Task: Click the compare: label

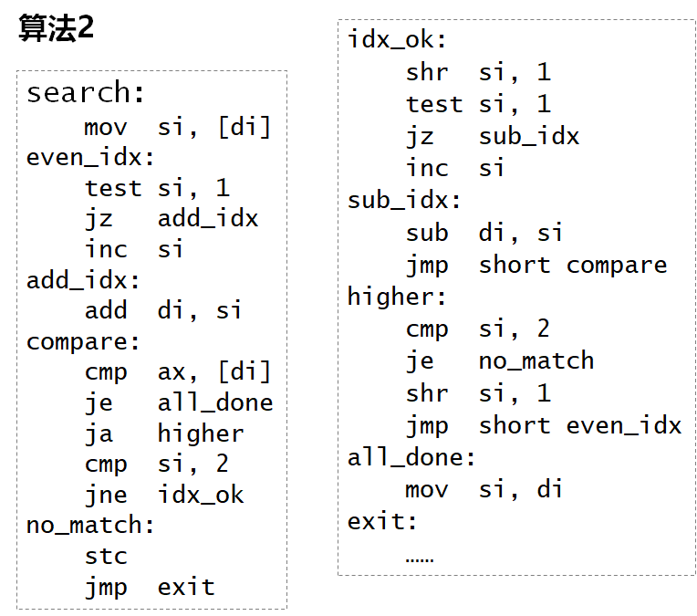Action: (x=83, y=342)
